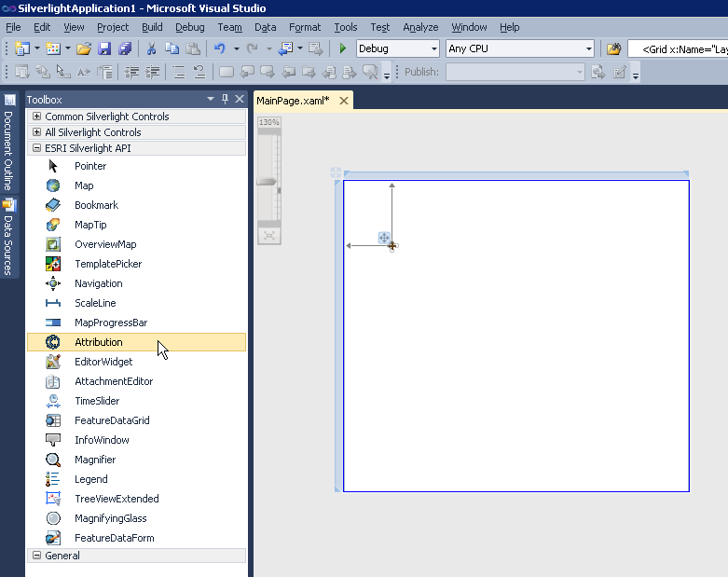This screenshot has width=728, height=577.
Task: Select the Map control in Toolbox
Action: tap(136, 185)
